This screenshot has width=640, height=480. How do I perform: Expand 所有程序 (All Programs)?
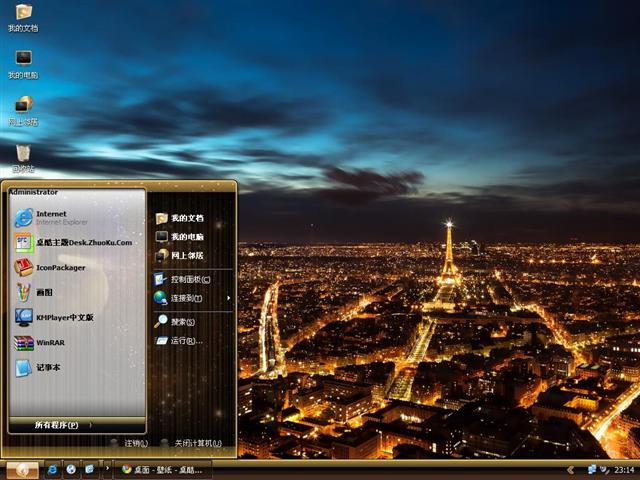60,425
